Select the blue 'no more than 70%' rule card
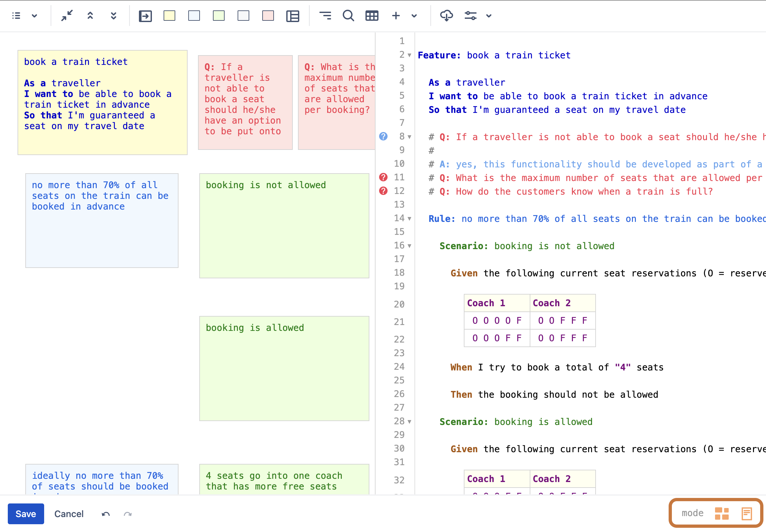The height and width of the screenshot is (532, 766). (x=102, y=220)
